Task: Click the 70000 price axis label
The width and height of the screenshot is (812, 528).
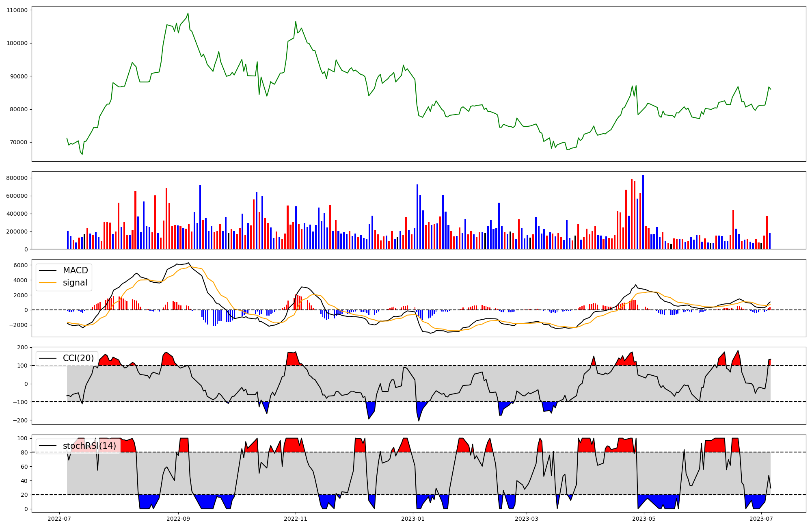Action: click(19, 142)
